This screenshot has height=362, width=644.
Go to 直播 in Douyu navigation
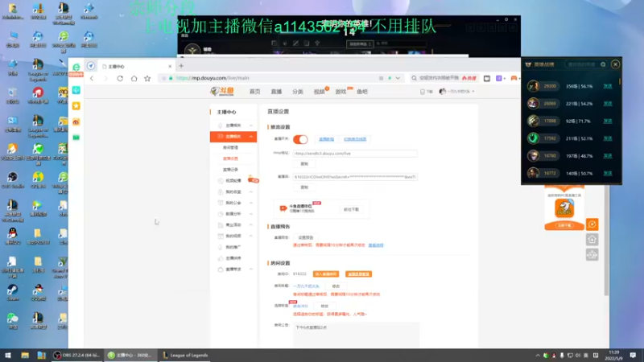tap(276, 92)
